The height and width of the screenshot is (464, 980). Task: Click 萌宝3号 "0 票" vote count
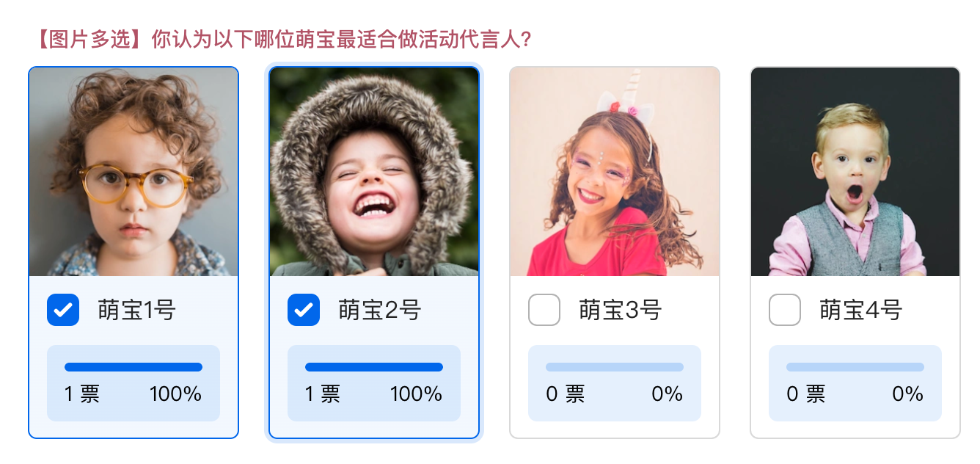point(565,394)
